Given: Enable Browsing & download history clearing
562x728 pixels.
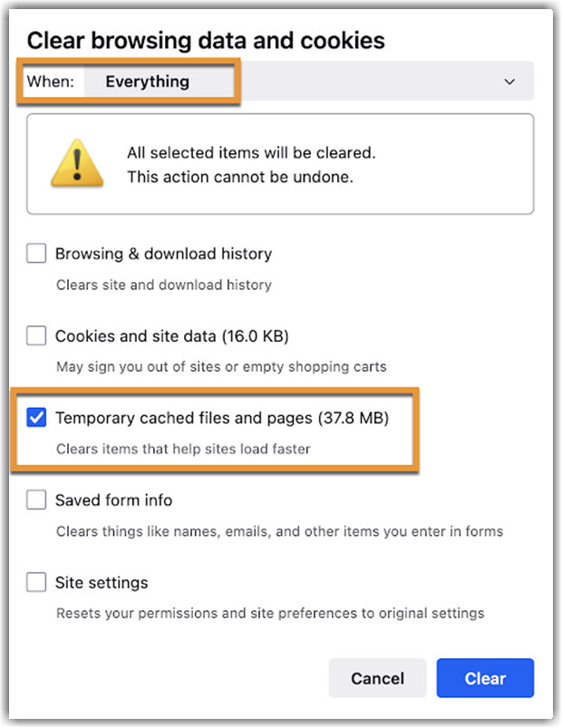Looking at the screenshot, I should point(36,254).
